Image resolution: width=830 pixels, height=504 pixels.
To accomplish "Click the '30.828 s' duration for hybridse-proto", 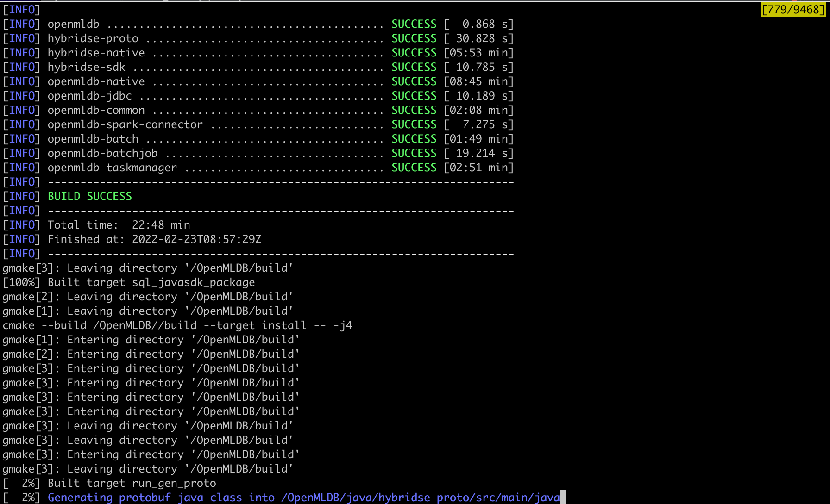I will tap(482, 38).
